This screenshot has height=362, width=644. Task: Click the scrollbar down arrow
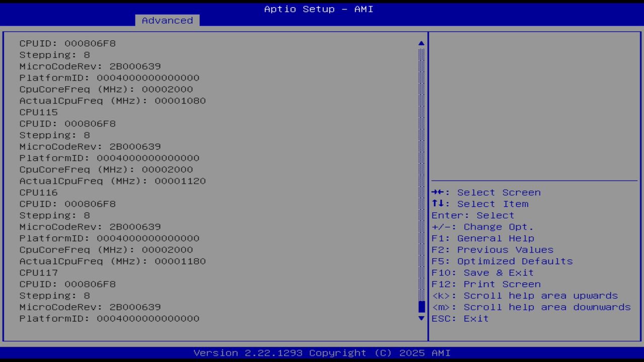click(x=421, y=318)
